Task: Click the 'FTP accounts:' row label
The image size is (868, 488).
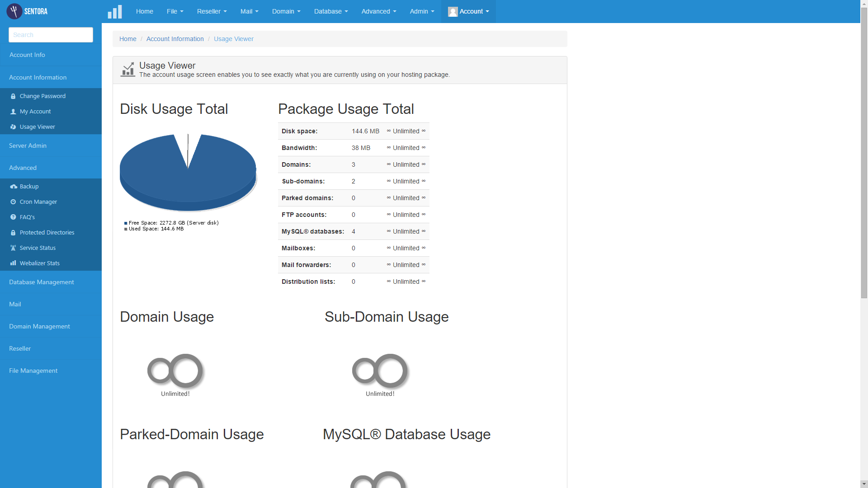Action: tap(304, 215)
